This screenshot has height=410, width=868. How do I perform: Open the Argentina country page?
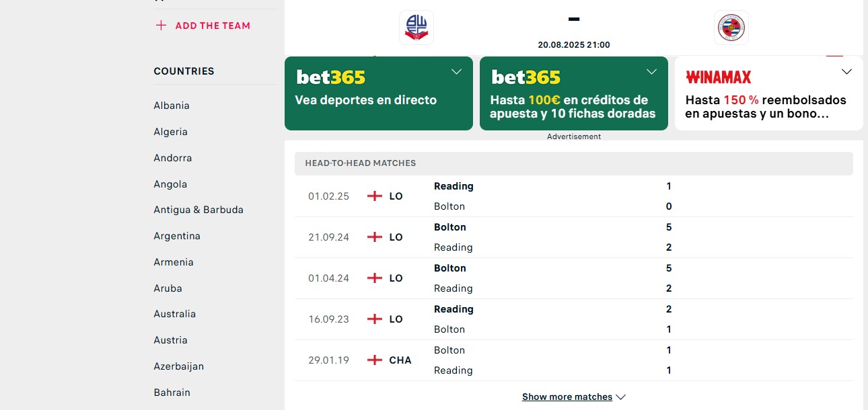[177, 236]
